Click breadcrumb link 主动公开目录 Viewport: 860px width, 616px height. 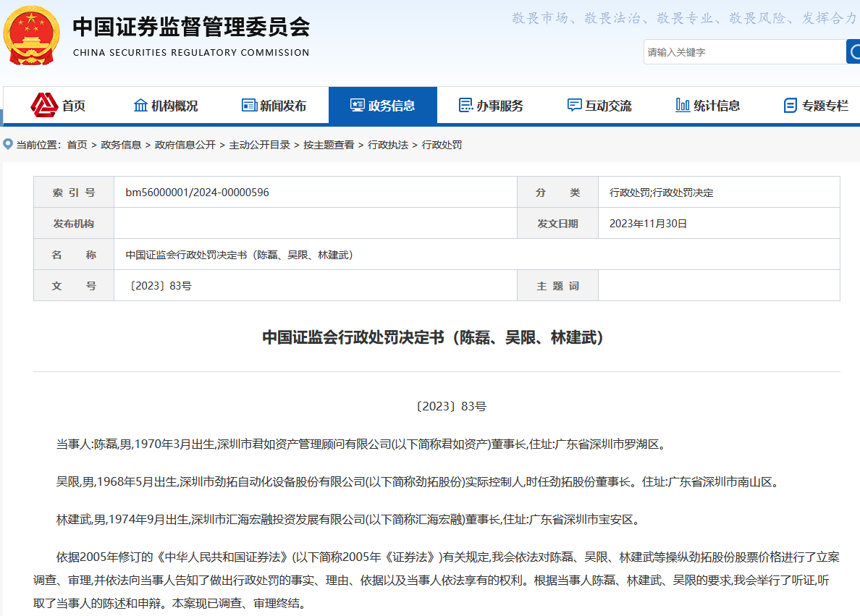[x=259, y=145]
